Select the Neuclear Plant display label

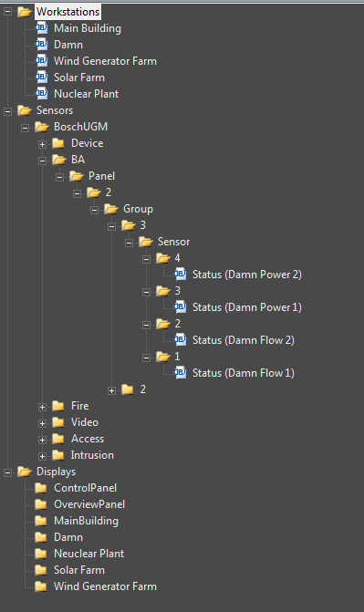click(x=89, y=554)
